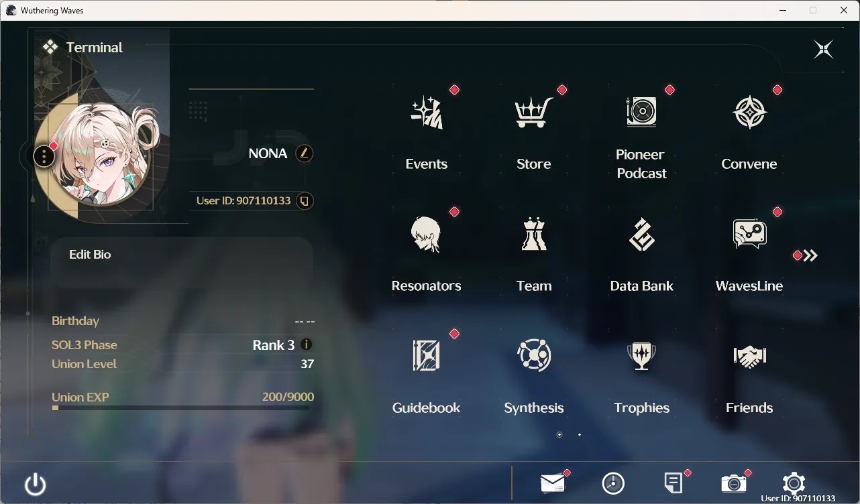860x504 pixels.
Task: Open the WavesLine icon
Action: [749, 234]
